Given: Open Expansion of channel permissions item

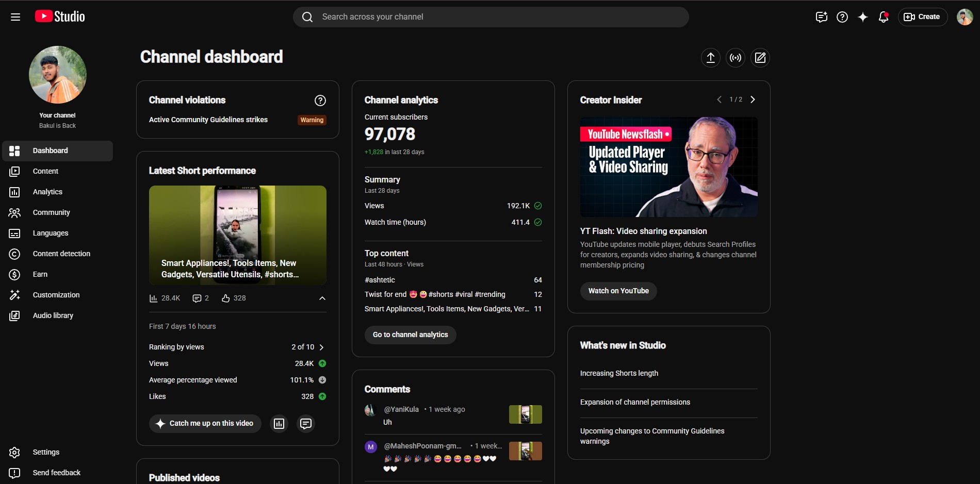Looking at the screenshot, I should tap(635, 402).
